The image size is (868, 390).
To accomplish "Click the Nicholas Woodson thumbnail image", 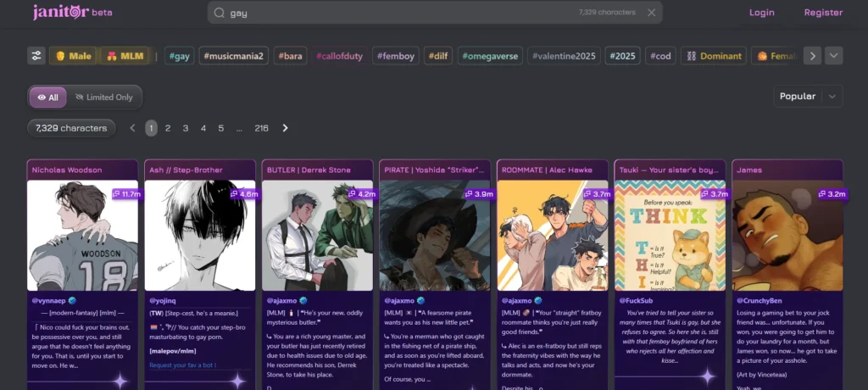I will 82,236.
